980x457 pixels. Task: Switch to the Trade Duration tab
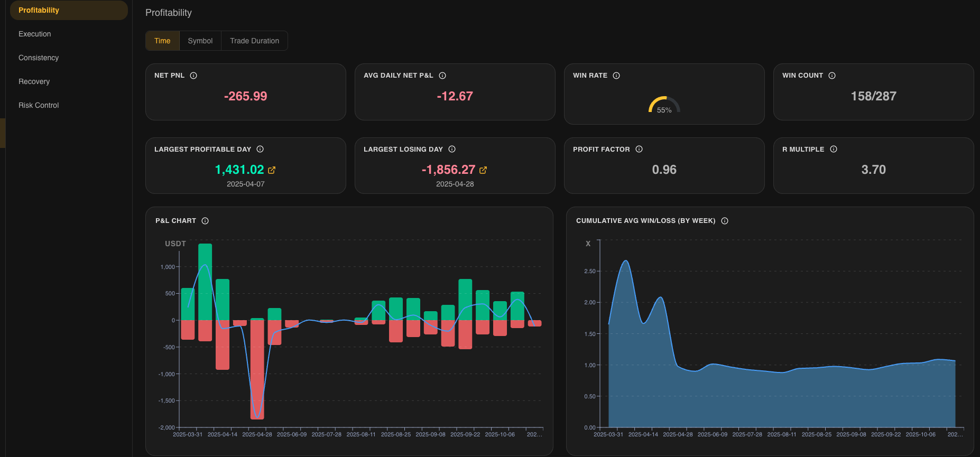point(254,41)
